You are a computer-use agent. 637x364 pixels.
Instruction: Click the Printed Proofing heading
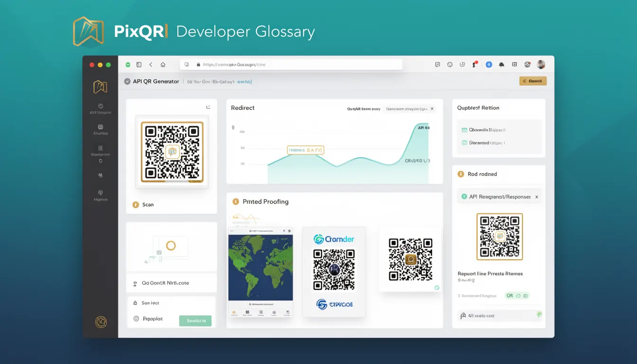[x=265, y=201]
